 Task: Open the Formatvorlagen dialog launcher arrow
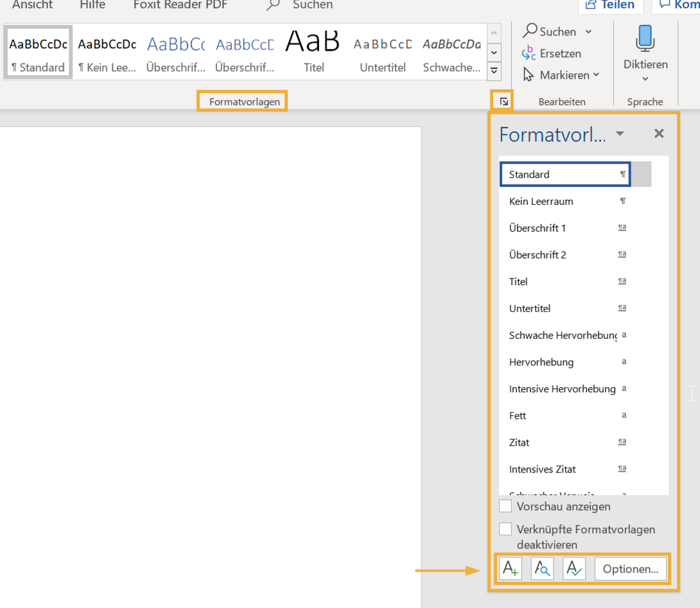[x=502, y=100]
